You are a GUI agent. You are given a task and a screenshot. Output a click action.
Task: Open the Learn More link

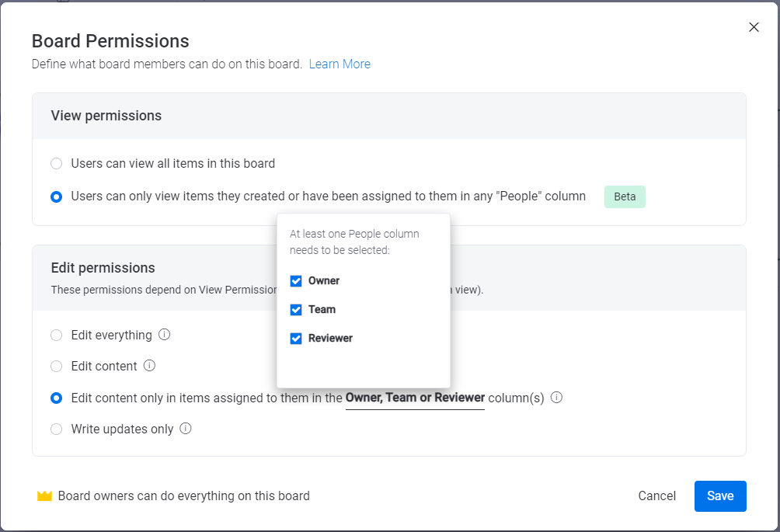pyautogui.click(x=340, y=64)
